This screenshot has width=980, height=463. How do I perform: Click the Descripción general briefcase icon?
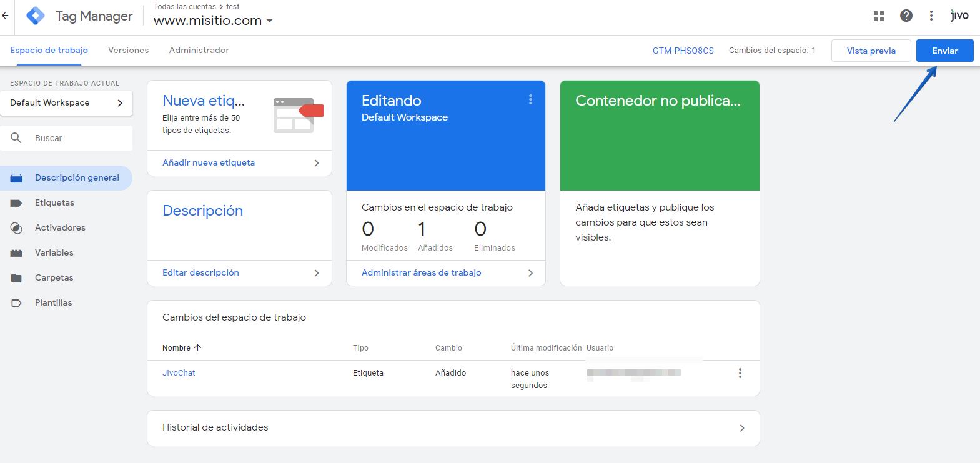[16, 178]
